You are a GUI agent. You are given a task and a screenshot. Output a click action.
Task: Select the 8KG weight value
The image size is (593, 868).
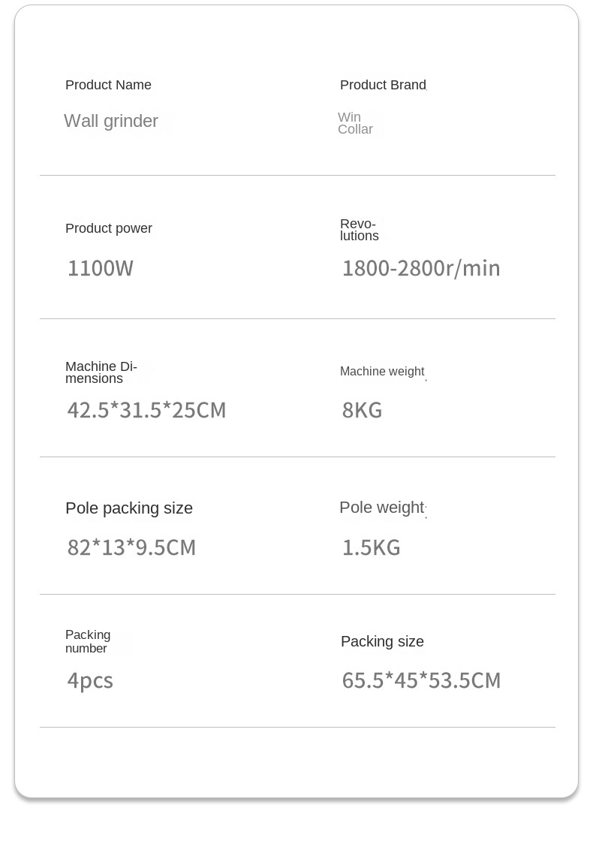pos(363,410)
